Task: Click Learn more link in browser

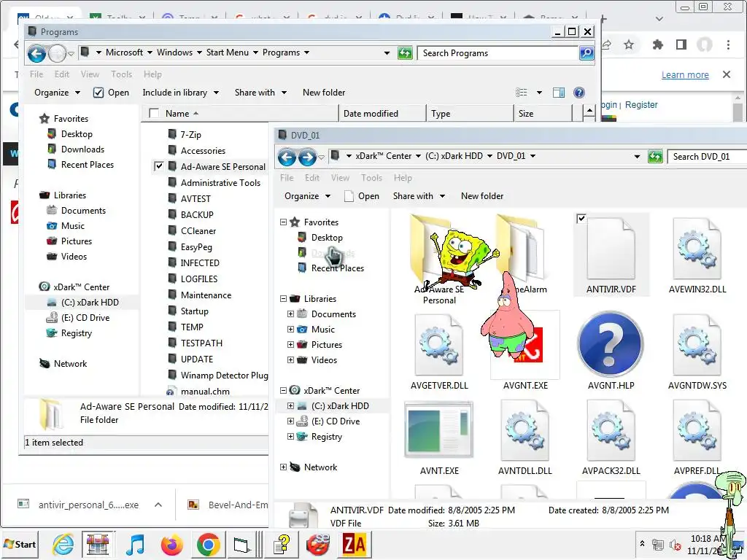Action: [x=684, y=75]
